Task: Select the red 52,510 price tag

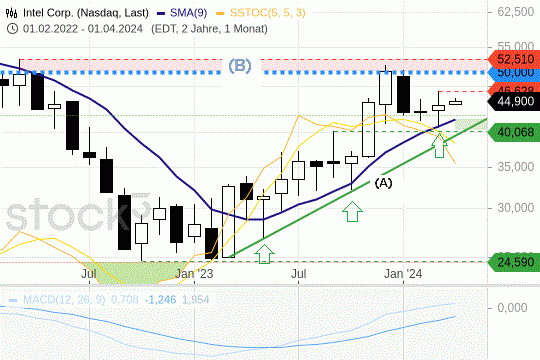Action: pyautogui.click(x=514, y=59)
